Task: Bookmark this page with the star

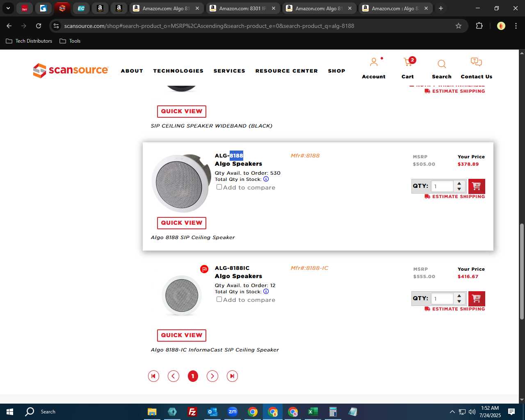Action: pos(459,26)
